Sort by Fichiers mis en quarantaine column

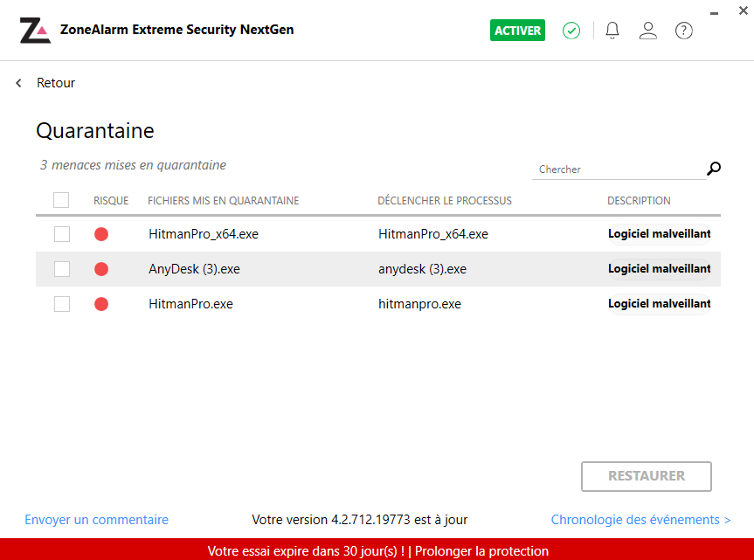[224, 201]
